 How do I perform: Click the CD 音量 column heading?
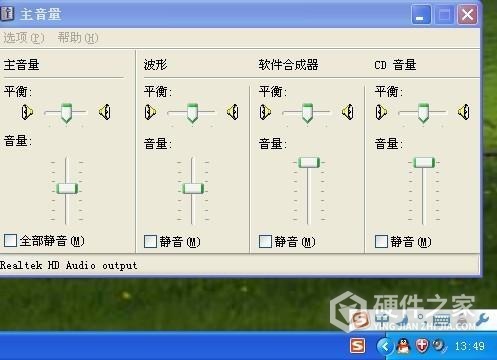(395, 65)
